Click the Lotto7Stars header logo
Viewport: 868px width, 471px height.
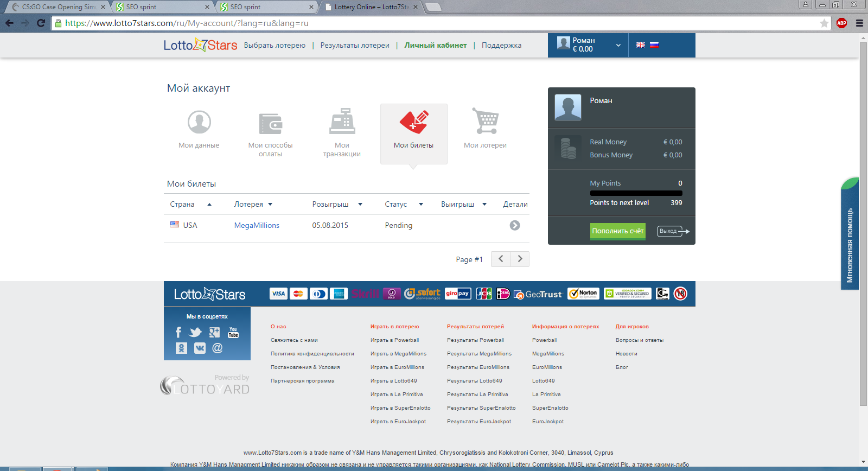pos(200,45)
